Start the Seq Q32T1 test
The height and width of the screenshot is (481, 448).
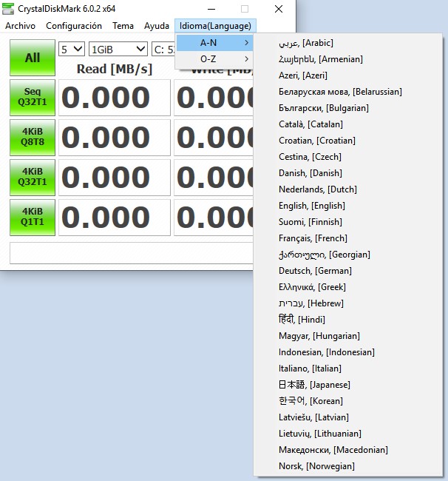(33, 98)
